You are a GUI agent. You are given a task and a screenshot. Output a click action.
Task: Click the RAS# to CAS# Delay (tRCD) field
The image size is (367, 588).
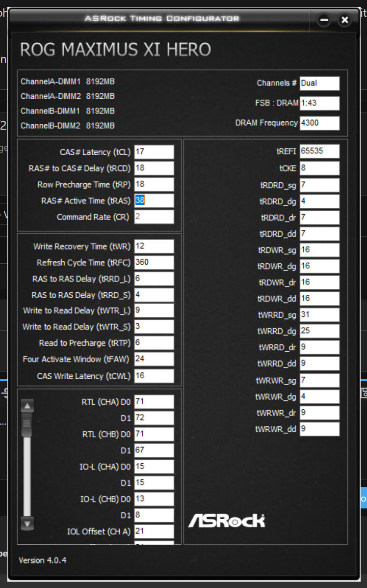coord(154,168)
